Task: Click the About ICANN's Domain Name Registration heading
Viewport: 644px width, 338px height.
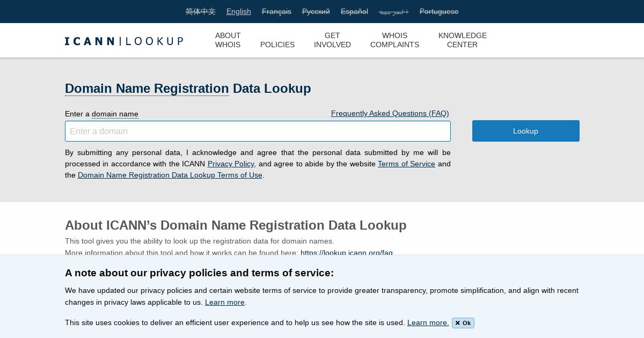Action: pos(236,225)
